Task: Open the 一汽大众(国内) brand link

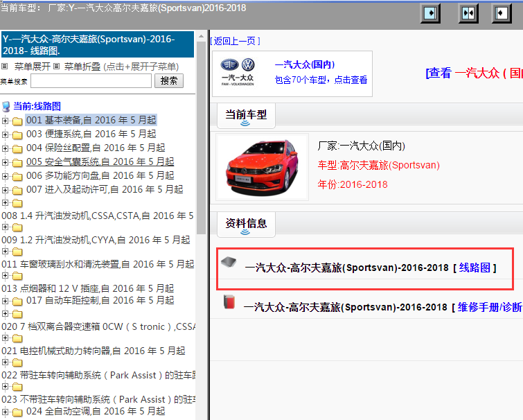Action: pos(305,64)
